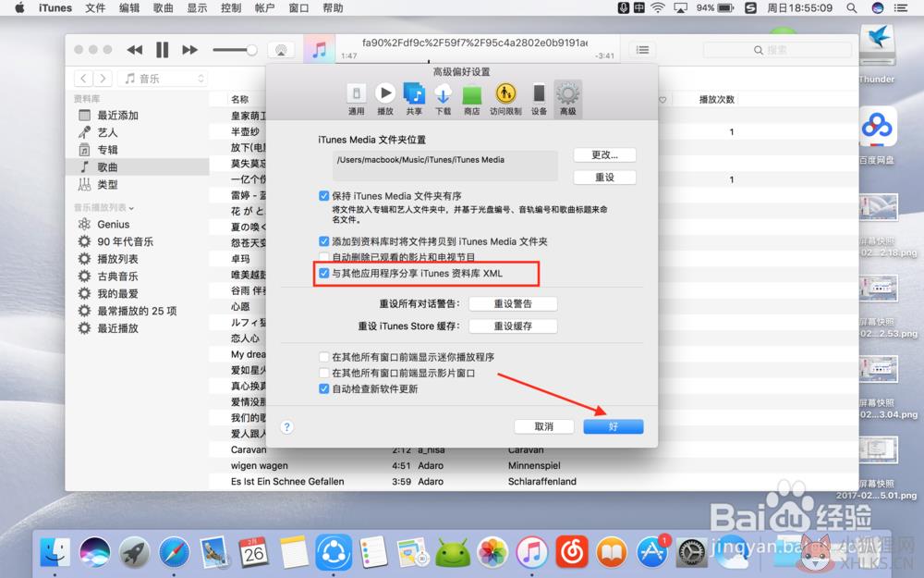The image size is (924, 578).
Task: Toggle 与其他应用程序分享 iTunes 资料库 XML checkbox
Action: coord(323,273)
